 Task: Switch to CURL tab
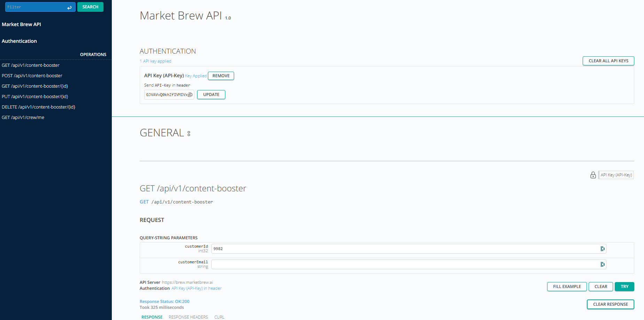(x=219, y=317)
